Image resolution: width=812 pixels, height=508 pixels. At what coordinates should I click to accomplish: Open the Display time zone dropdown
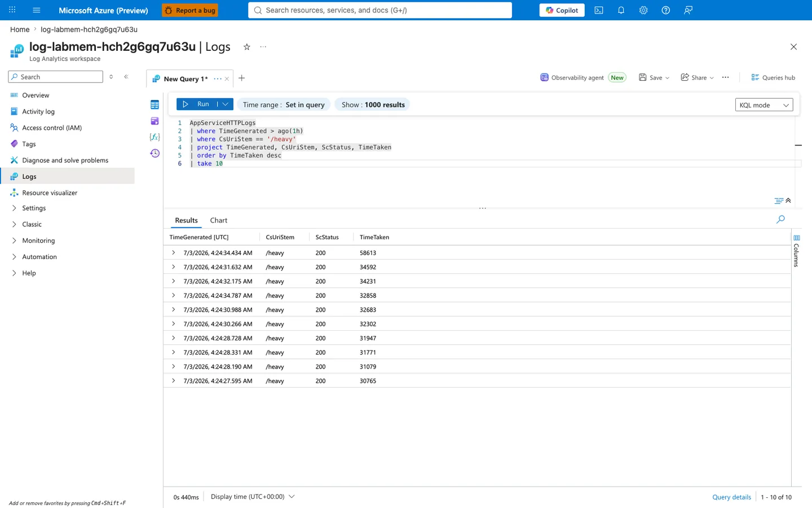[253, 497]
